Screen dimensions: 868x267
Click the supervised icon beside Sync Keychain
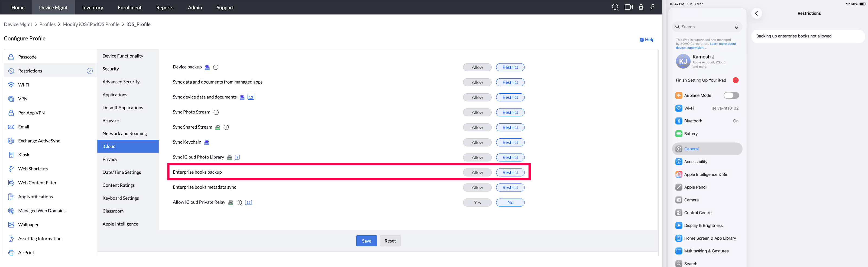pyautogui.click(x=207, y=142)
